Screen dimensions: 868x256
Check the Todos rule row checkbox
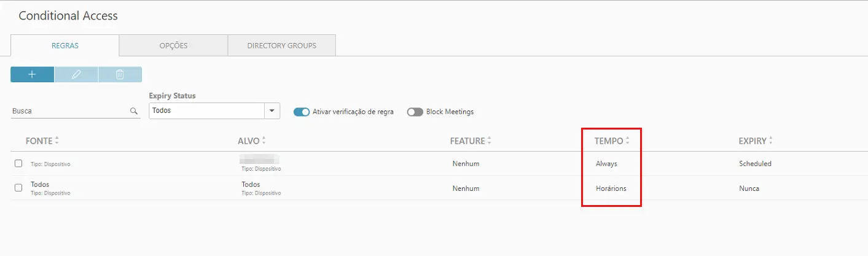pos(18,187)
